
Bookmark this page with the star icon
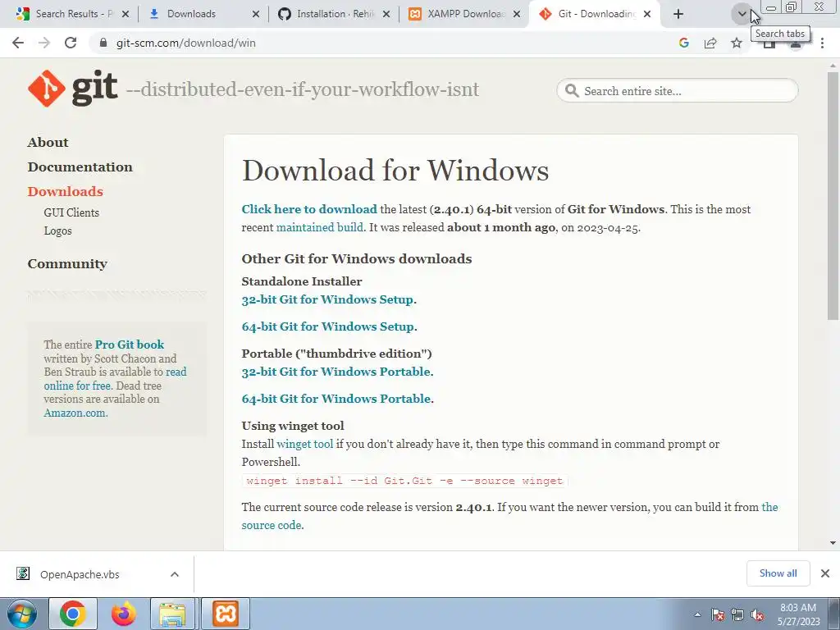(737, 43)
